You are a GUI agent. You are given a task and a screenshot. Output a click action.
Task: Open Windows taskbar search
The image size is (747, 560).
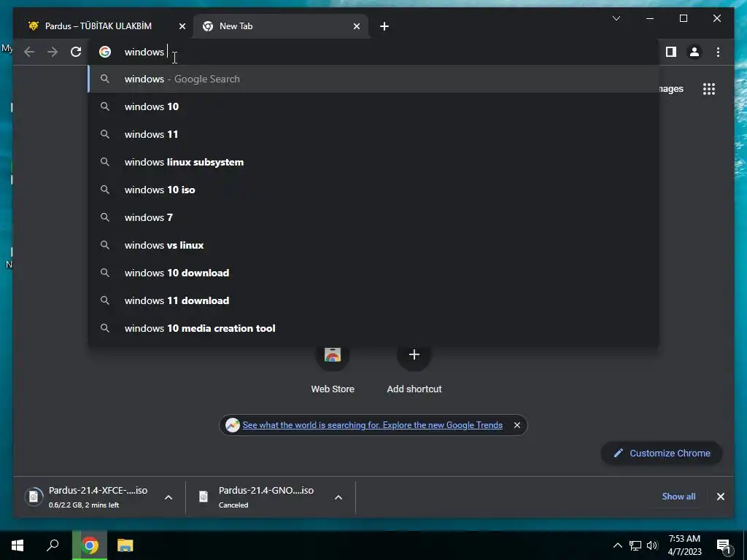[53, 545]
